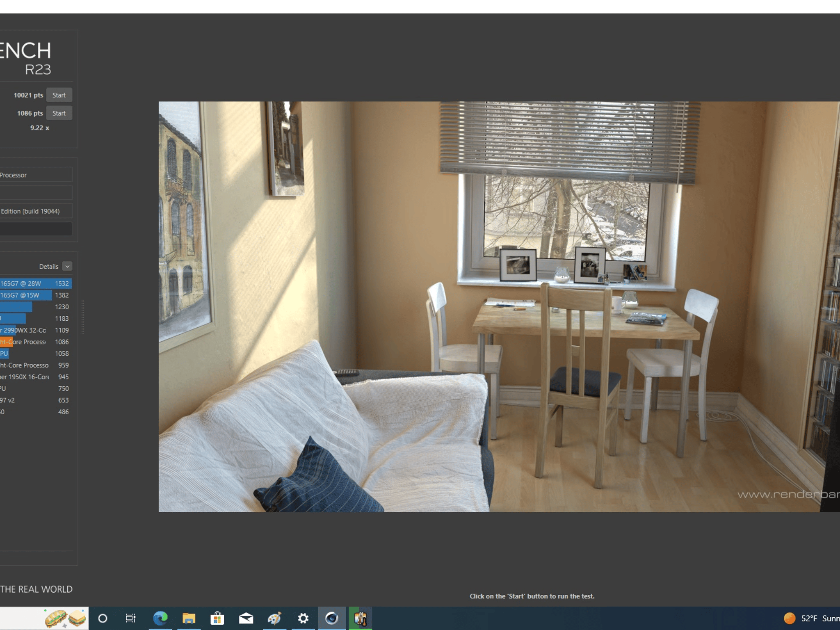Select the 165G7 @15W ranking row
This screenshot has width=840, height=630.
pyautogui.click(x=36, y=295)
